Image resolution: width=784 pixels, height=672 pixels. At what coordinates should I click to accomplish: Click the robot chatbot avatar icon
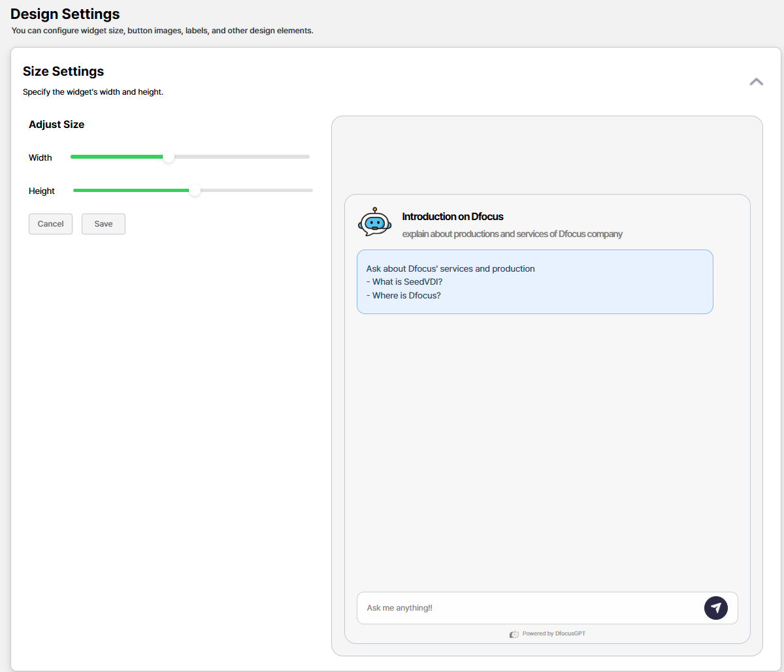pyautogui.click(x=374, y=222)
